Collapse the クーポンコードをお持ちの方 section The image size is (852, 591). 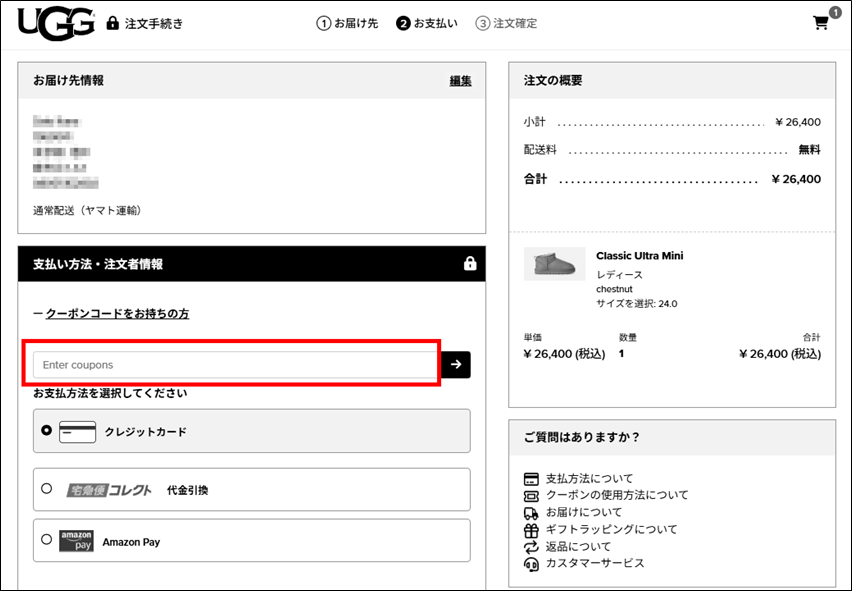coord(117,313)
